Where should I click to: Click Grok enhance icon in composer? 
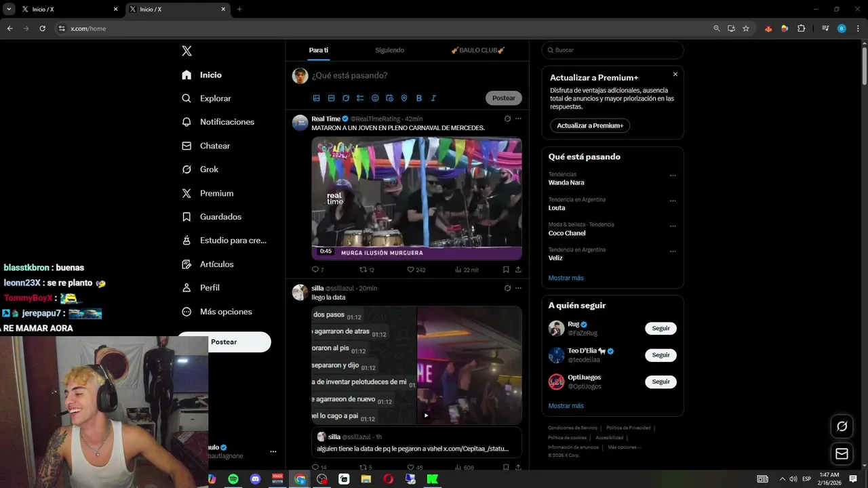click(x=346, y=98)
